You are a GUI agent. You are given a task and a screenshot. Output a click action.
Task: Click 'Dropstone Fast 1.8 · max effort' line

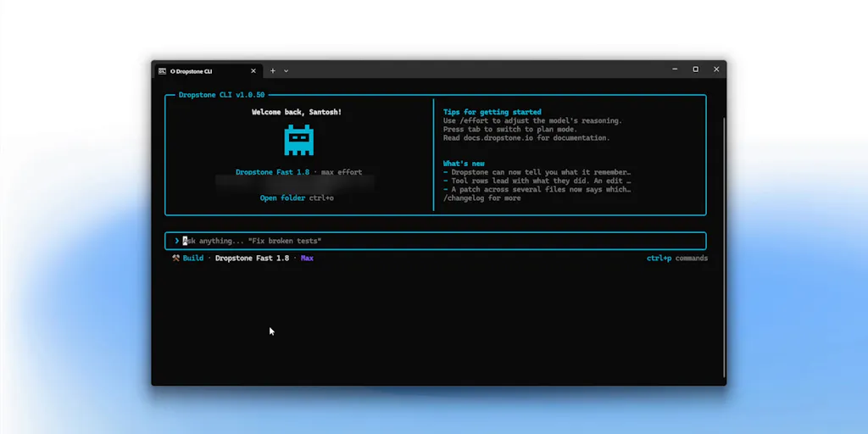click(x=299, y=172)
